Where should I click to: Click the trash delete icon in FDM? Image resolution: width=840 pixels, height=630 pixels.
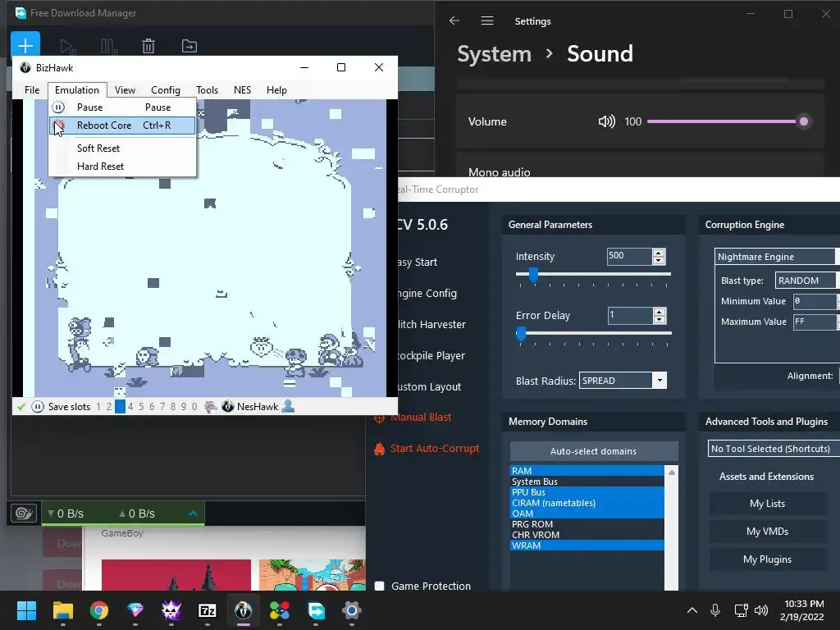[x=148, y=47]
